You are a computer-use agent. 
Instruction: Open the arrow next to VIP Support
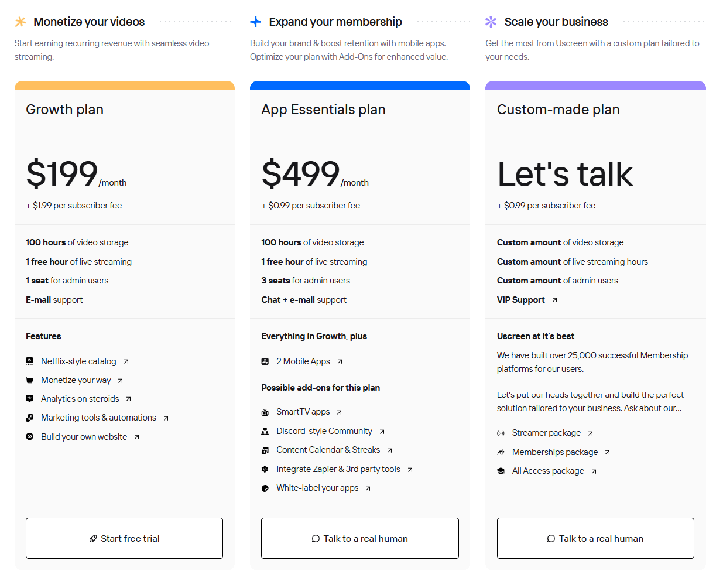[554, 300]
